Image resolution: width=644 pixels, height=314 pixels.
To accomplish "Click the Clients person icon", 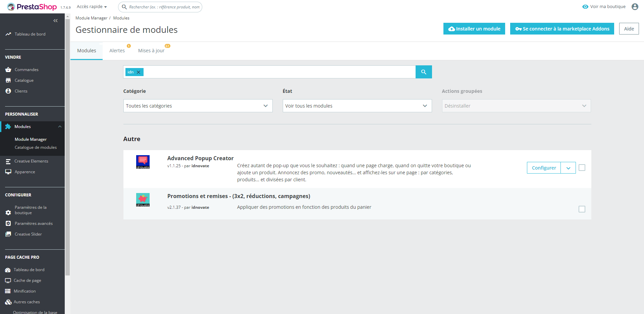I will [x=8, y=91].
